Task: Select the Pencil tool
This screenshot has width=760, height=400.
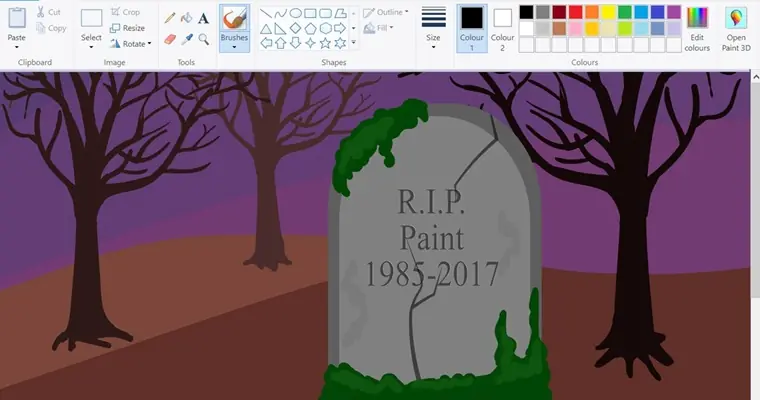Action: [170, 18]
